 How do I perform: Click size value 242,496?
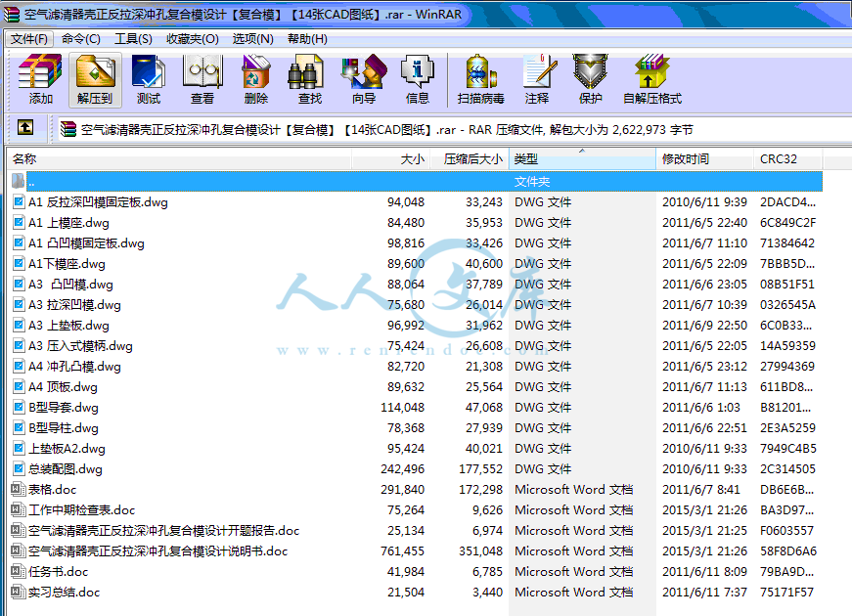[403, 468]
